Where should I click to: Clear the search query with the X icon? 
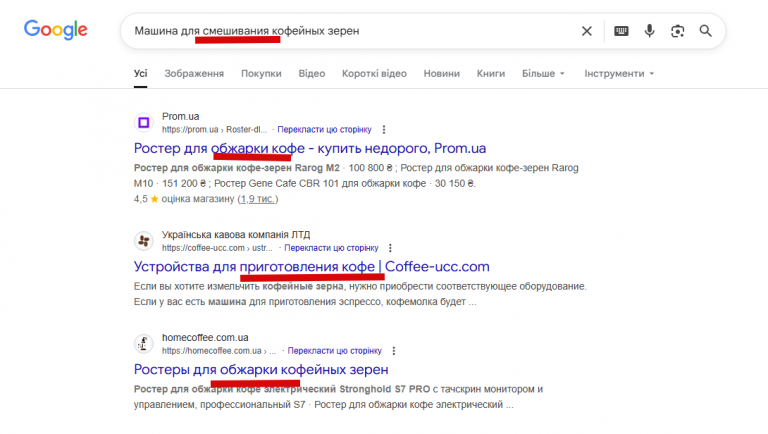(x=586, y=31)
